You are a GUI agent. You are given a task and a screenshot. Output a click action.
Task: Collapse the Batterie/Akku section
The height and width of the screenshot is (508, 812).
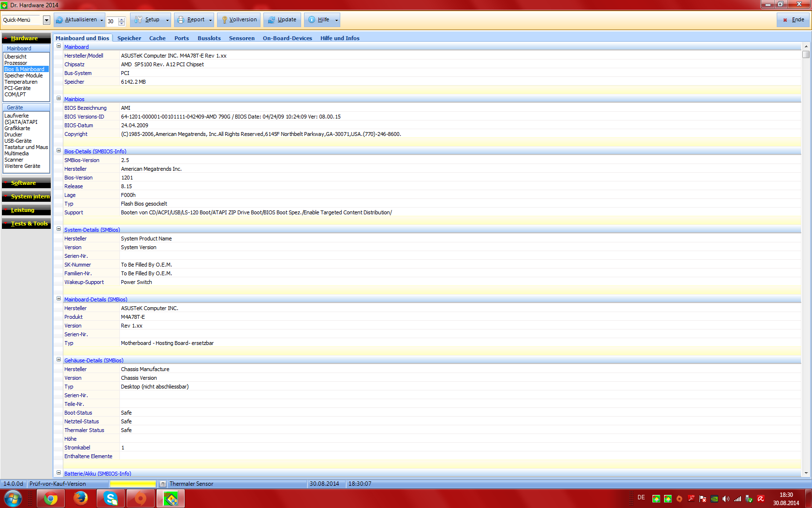(x=59, y=473)
